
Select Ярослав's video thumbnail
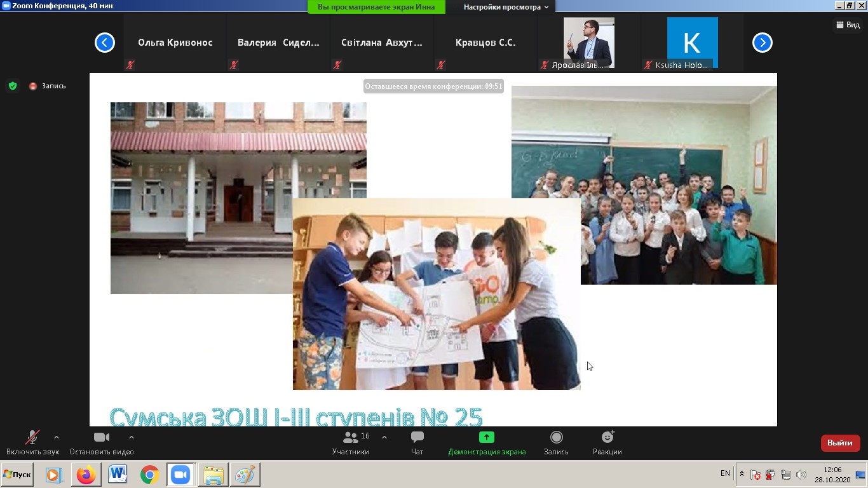point(589,43)
